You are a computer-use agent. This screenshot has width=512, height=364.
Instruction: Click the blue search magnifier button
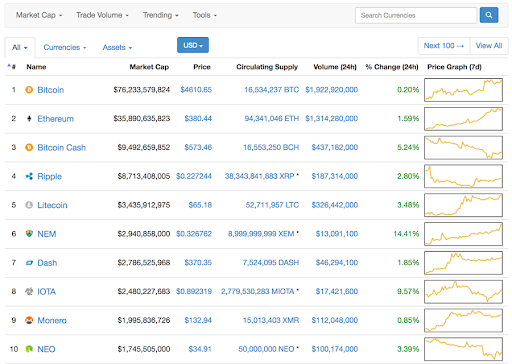(x=489, y=15)
